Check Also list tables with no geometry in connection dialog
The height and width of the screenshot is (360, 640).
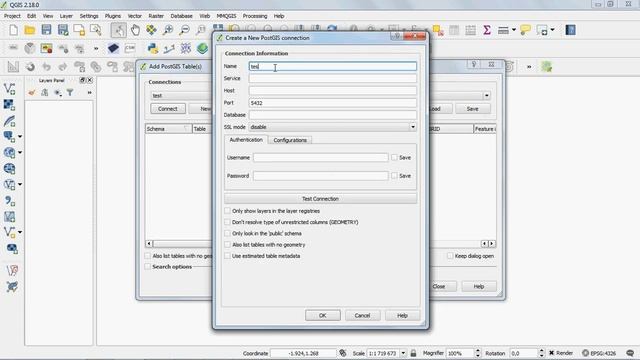(x=227, y=244)
